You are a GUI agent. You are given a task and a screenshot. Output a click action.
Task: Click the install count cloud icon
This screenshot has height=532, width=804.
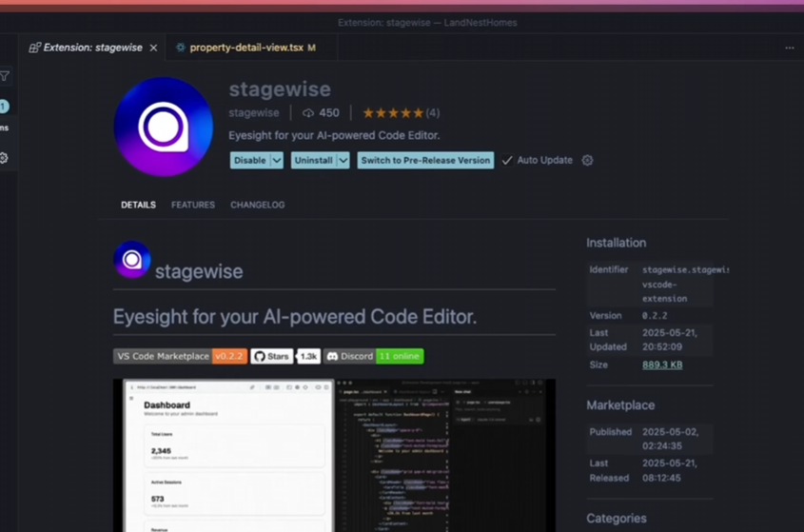coord(307,113)
